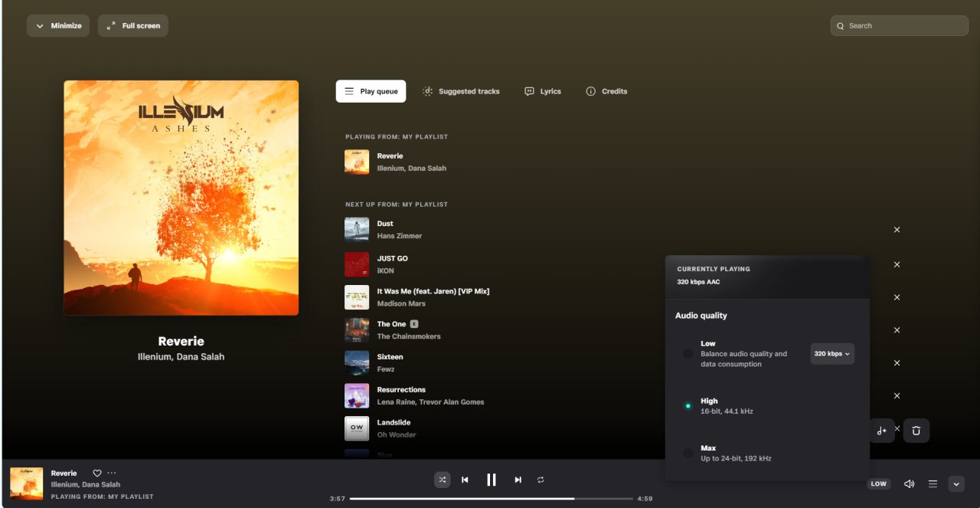
Task: View the Credits tab
Action: pos(606,91)
